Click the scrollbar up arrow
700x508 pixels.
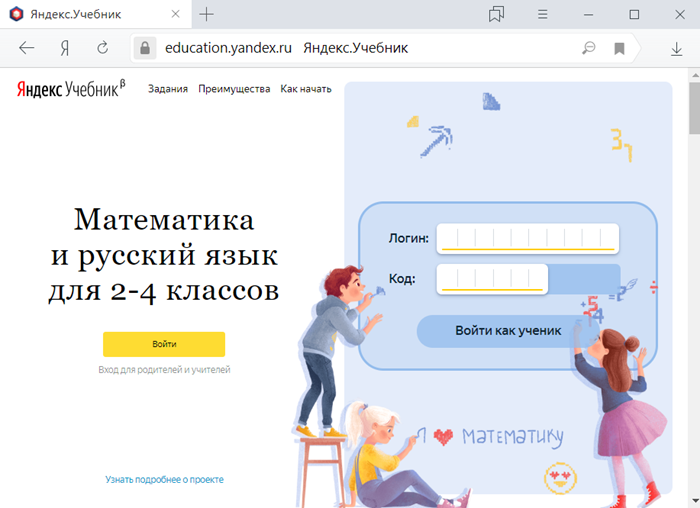tap(695, 74)
